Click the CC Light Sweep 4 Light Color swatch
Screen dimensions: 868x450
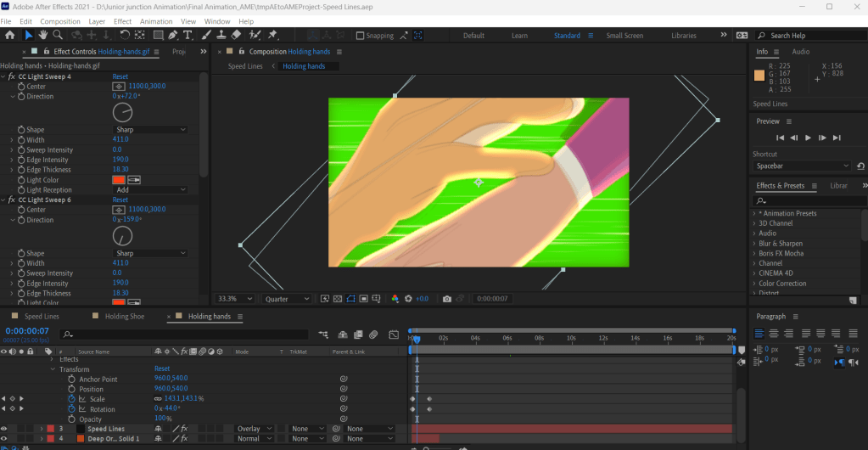pyautogui.click(x=119, y=180)
